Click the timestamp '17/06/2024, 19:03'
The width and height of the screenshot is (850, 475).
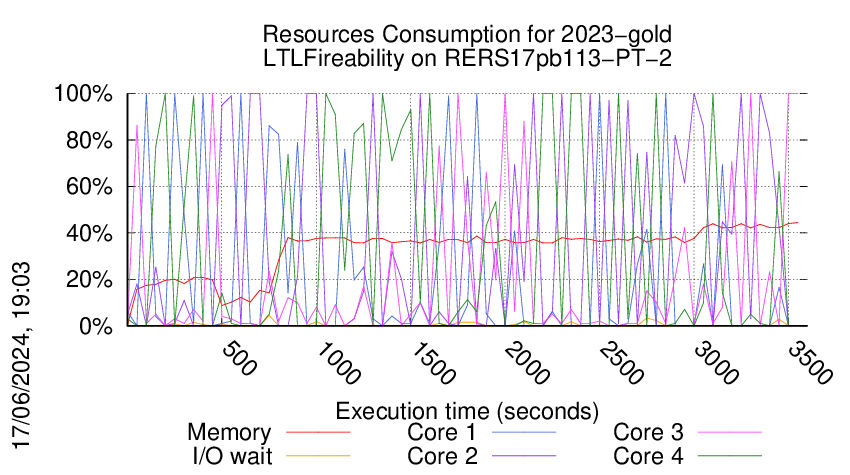pos(21,356)
